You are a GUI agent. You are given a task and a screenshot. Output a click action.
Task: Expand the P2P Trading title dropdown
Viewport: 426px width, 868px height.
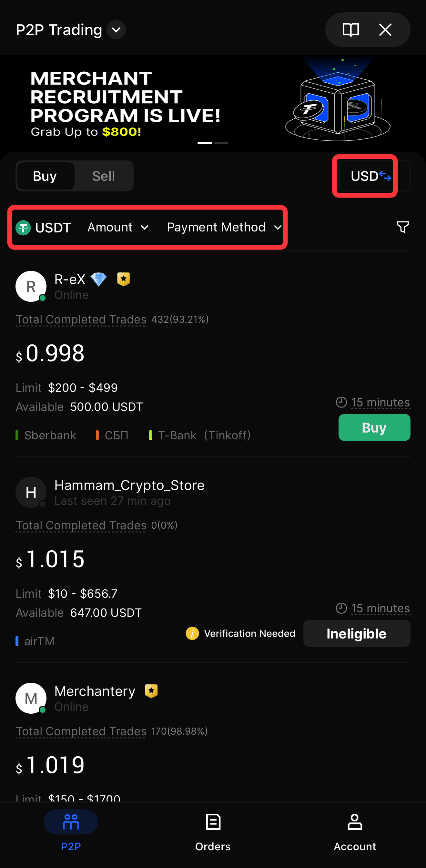click(x=116, y=30)
